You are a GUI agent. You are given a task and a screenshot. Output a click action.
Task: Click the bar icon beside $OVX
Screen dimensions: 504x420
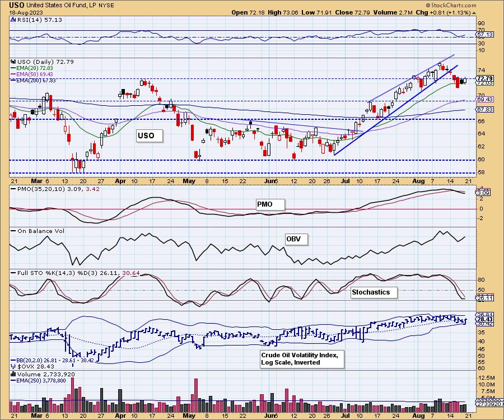pyautogui.click(x=13, y=366)
